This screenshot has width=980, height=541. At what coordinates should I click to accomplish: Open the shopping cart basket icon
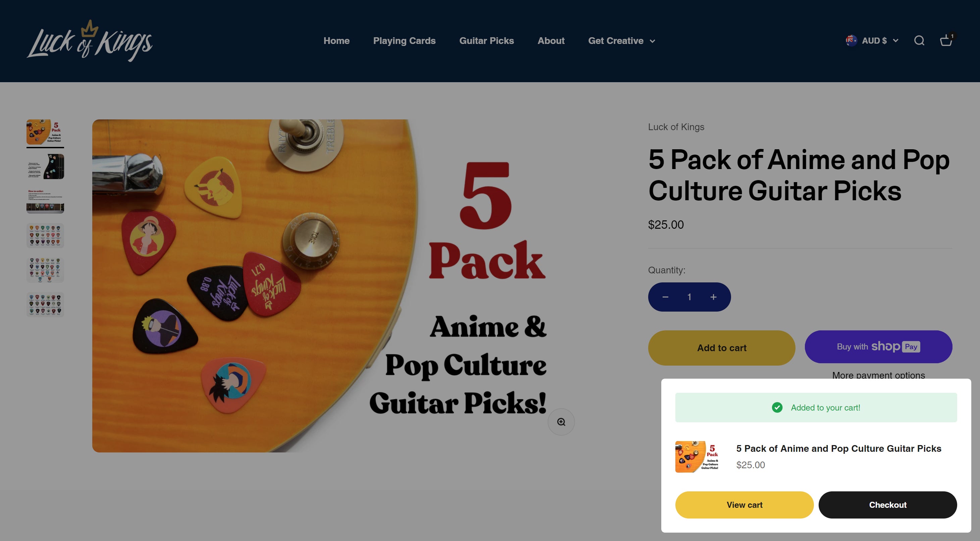pyautogui.click(x=946, y=40)
